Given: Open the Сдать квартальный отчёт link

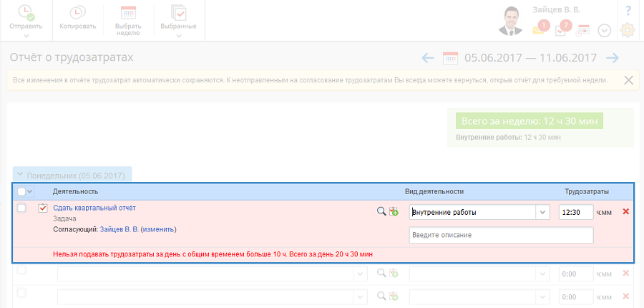Looking at the screenshot, I should [x=94, y=208].
